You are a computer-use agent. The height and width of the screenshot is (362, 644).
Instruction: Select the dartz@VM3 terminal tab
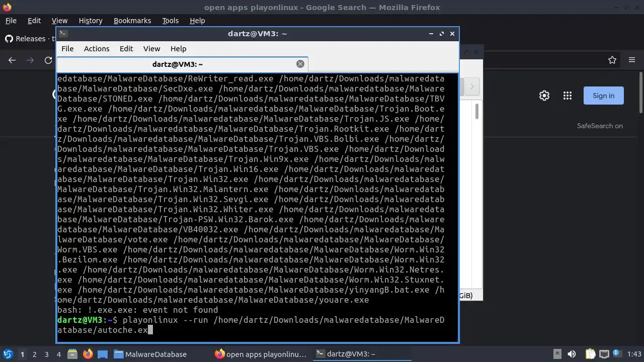pos(182,64)
